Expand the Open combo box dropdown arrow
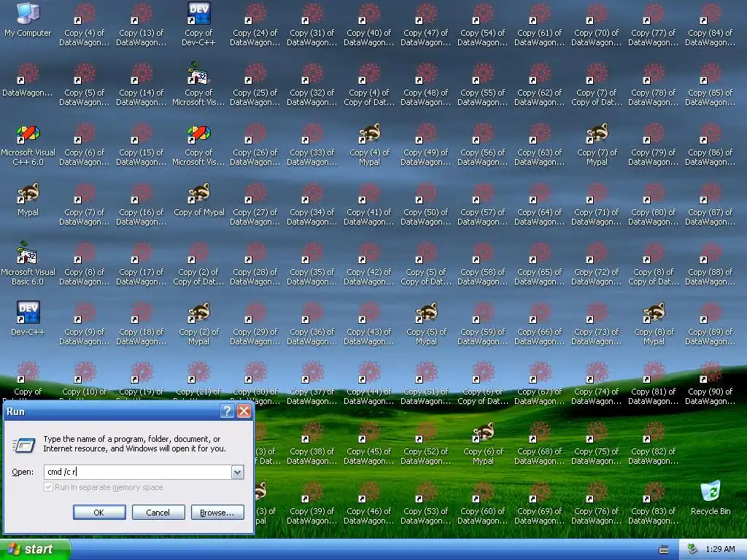The image size is (747, 560). click(x=237, y=472)
